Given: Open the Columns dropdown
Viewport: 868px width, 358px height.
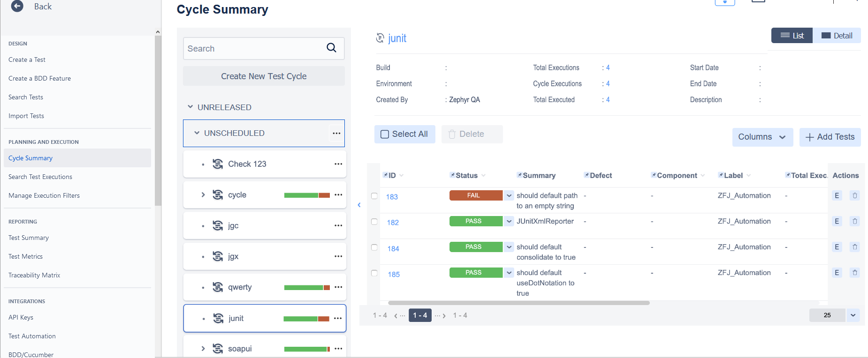Looking at the screenshot, I should (x=762, y=137).
